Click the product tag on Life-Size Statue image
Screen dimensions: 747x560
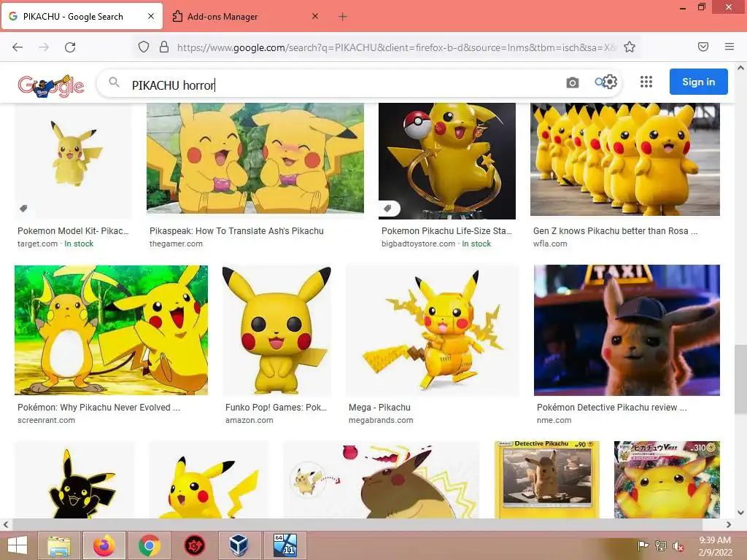[388, 208]
